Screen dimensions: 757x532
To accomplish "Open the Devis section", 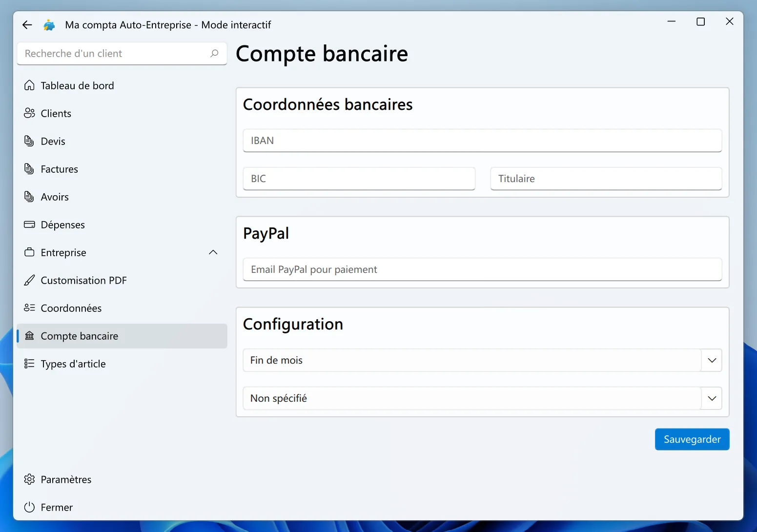I will [x=53, y=141].
